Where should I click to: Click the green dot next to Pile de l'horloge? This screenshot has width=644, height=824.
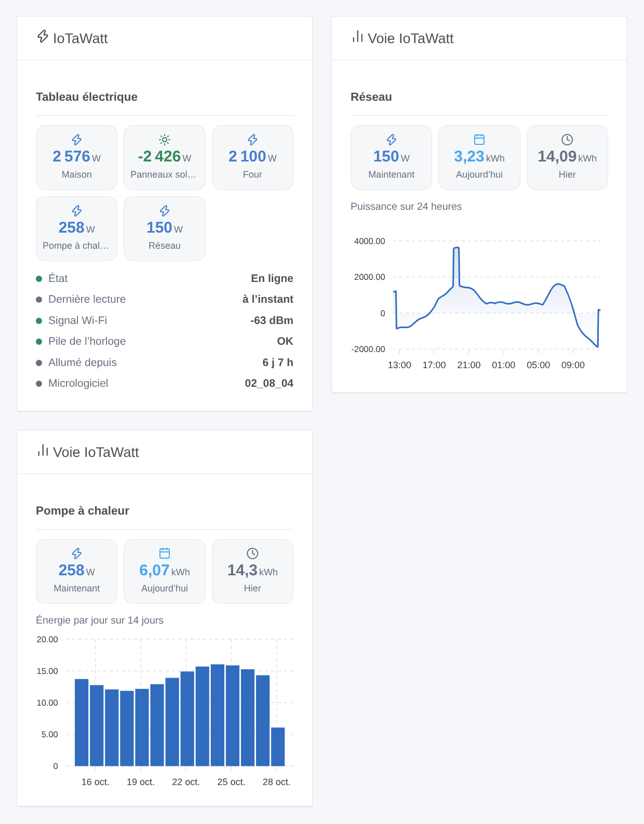click(x=39, y=342)
